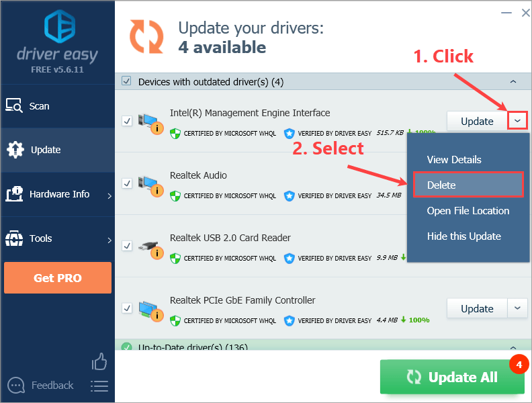Viewport: 532px width, 403px height.
Task: Uncheck the Realtek Audio checkbox
Action: click(127, 183)
